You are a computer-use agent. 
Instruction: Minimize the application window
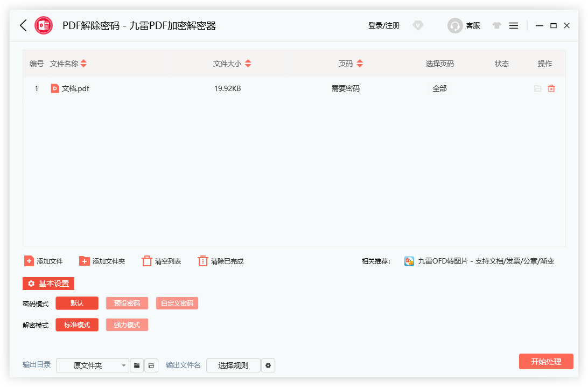pos(539,25)
